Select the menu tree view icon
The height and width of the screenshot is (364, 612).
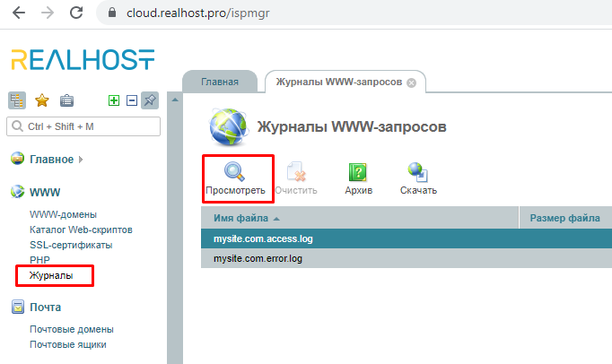pos(17,100)
